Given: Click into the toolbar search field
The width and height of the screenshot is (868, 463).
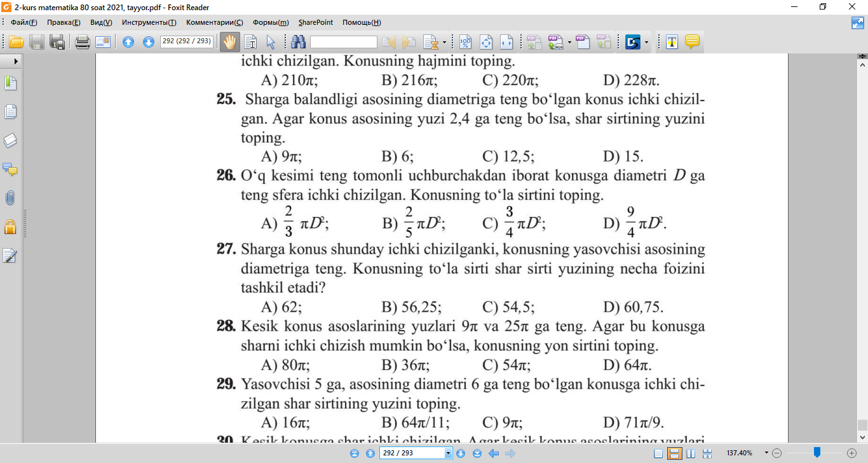Looking at the screenshot, I should pos(344,43).
